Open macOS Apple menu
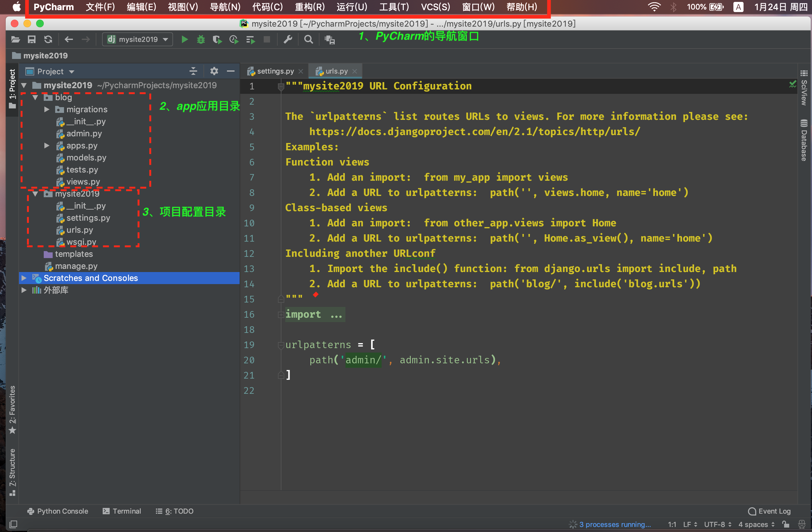 coord(17,7)
